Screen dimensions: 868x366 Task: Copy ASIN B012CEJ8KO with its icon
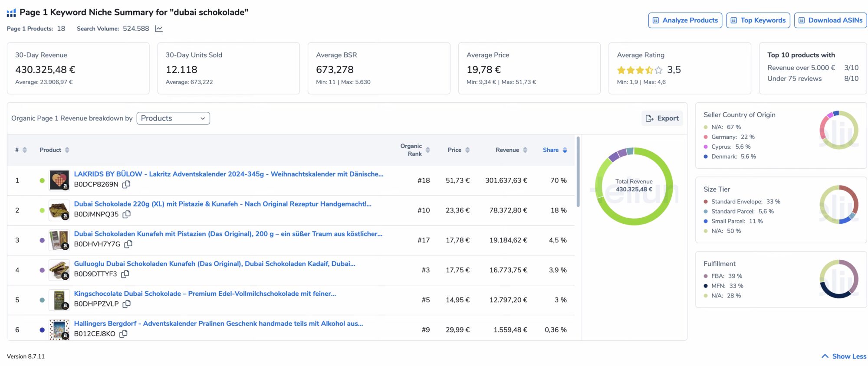point(123,334)
